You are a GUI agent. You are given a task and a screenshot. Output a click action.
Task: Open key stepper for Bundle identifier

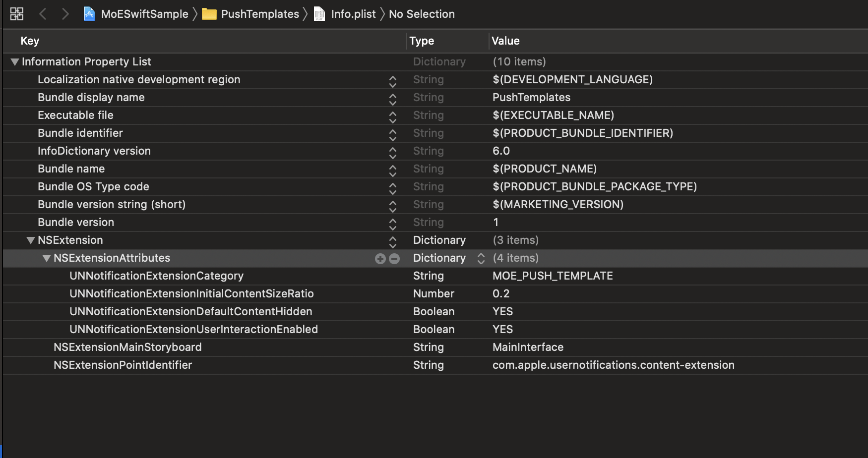pos(393,135)
